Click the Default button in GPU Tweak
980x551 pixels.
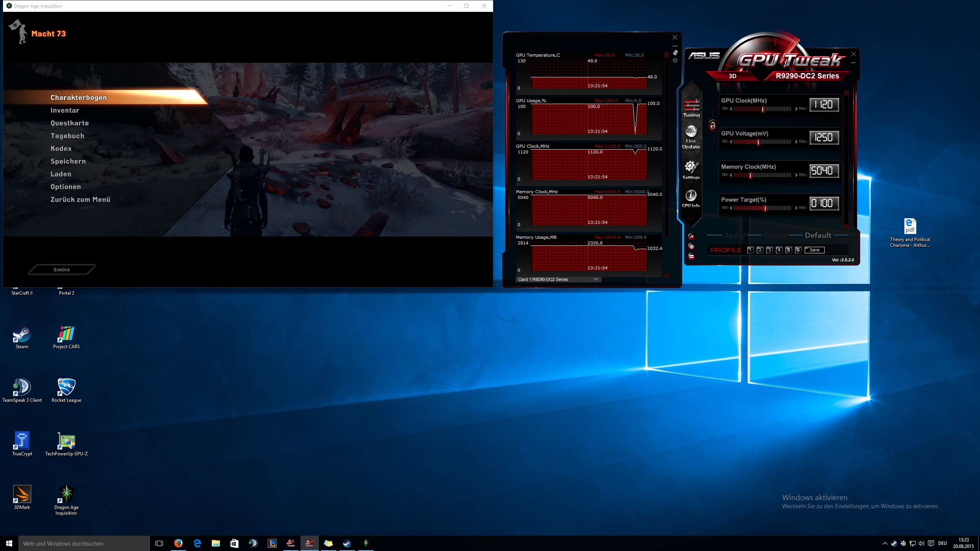[818, 235]
